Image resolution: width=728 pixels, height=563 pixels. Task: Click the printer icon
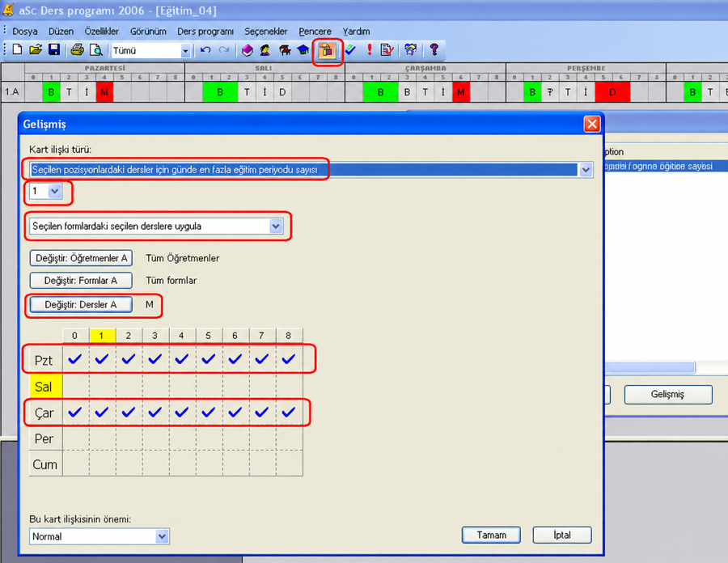coord(78,49)
